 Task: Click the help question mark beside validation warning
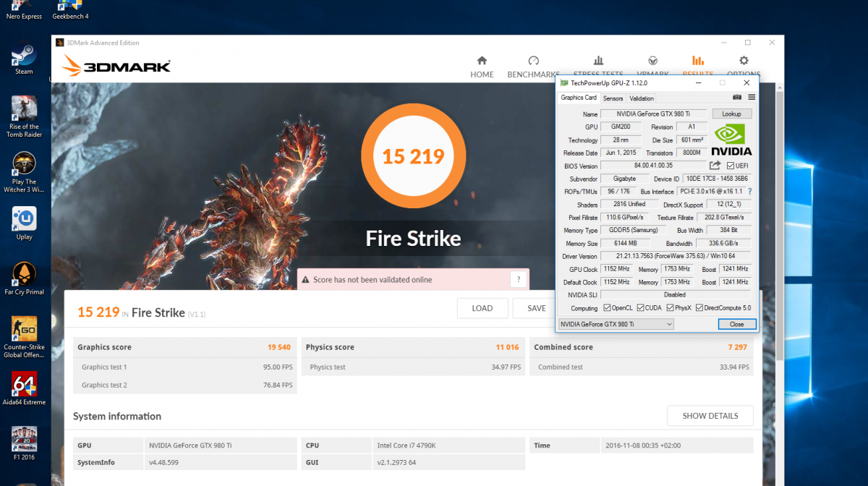click(x=519, y=279)
